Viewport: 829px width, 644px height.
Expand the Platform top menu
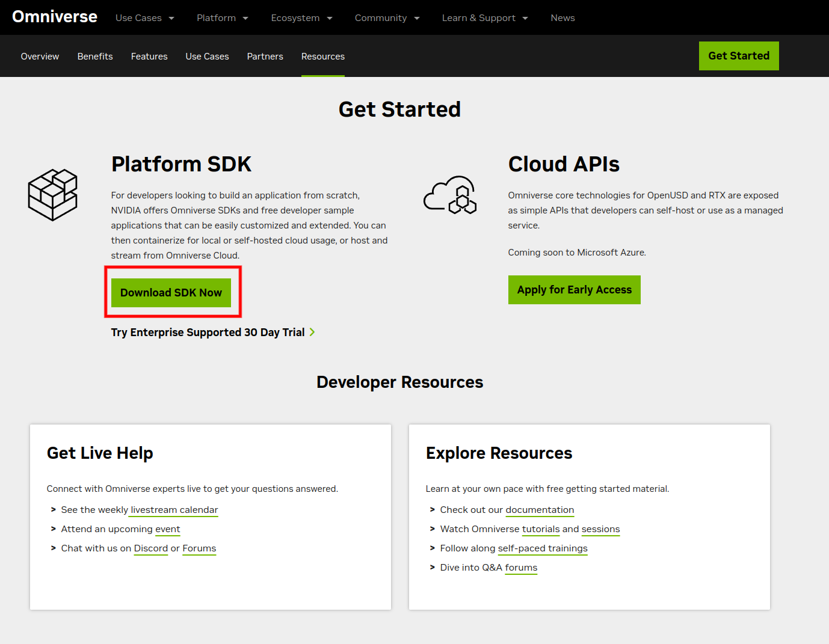point(223,18)
